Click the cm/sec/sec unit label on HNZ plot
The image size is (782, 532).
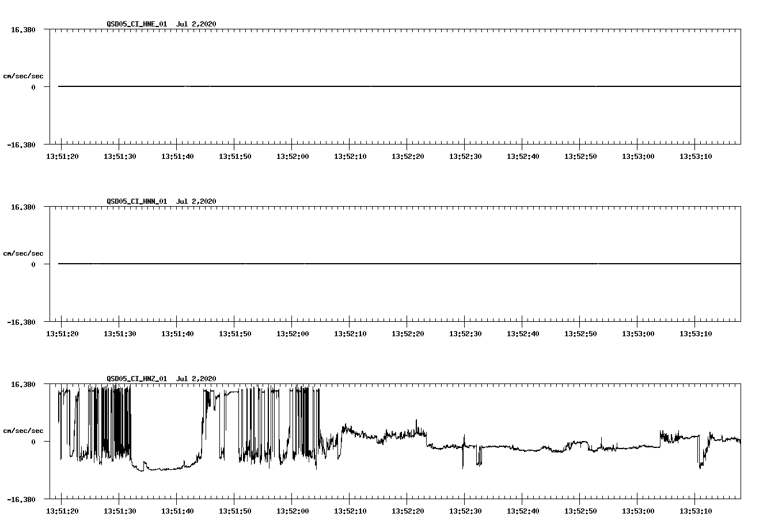pyautogui.click(x=23, y=431)
